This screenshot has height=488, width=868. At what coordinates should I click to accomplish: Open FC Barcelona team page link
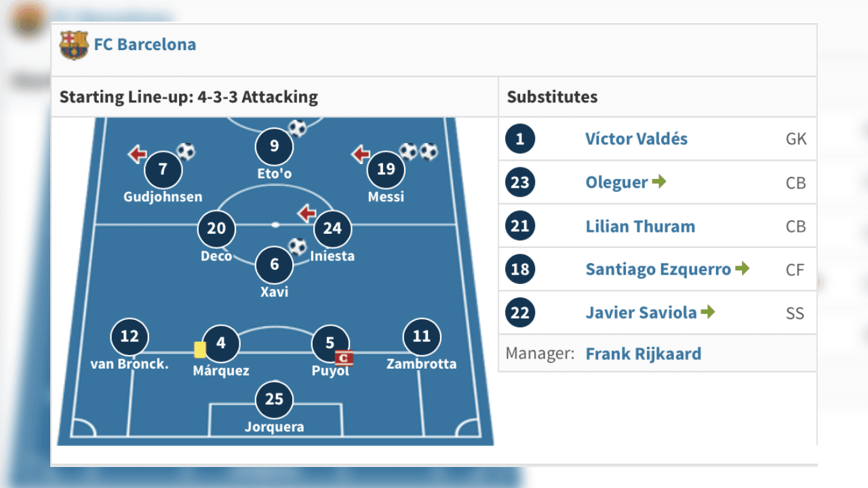tap(144, 45)
